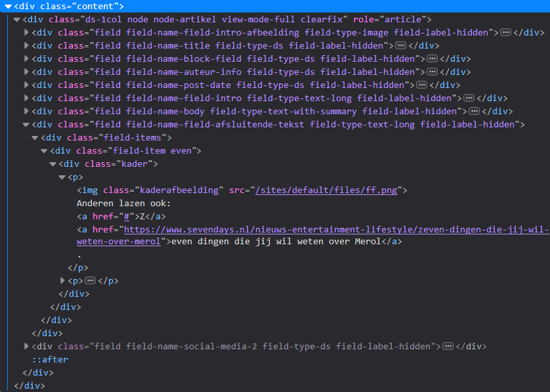Select the Z anchor link text
Screen dimensions: 550x392
(x=142, y=217)
